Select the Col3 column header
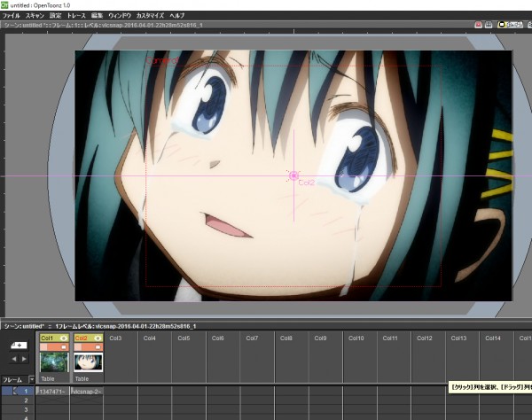Viewport: 532px width, 420px height. click(x=115, y=338)
